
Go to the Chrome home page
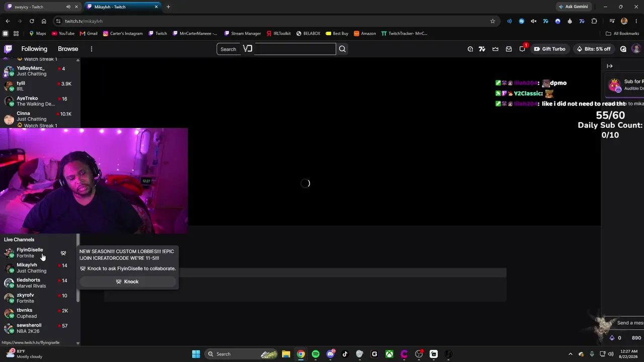(44, 21)
